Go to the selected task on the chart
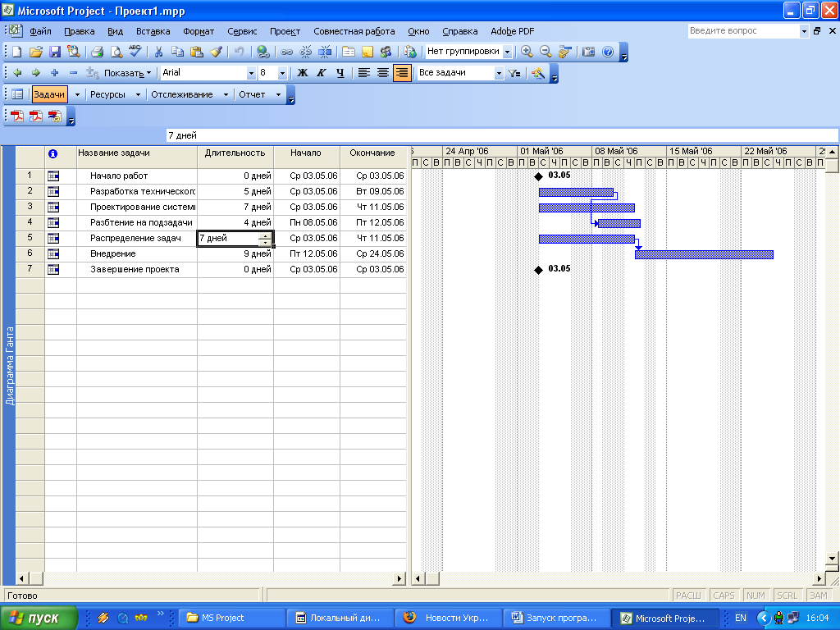The width and height of the screenshot is (840, 630). [564, 52]
